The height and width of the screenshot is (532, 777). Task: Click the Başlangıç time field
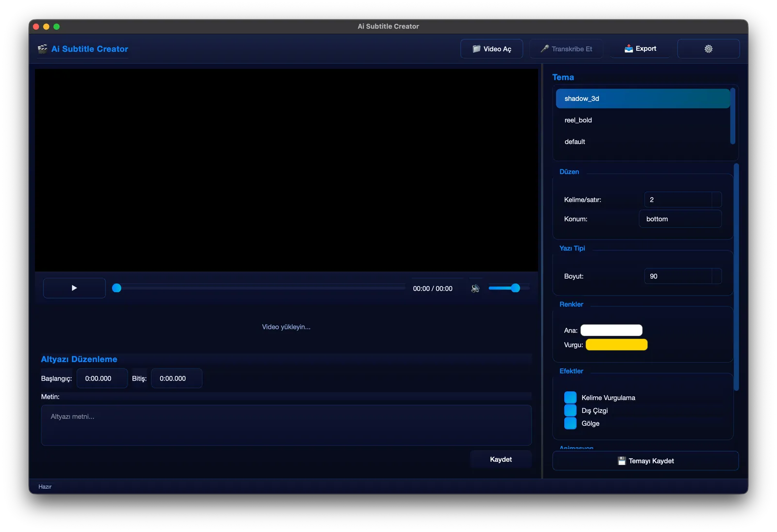click(102, 379)
